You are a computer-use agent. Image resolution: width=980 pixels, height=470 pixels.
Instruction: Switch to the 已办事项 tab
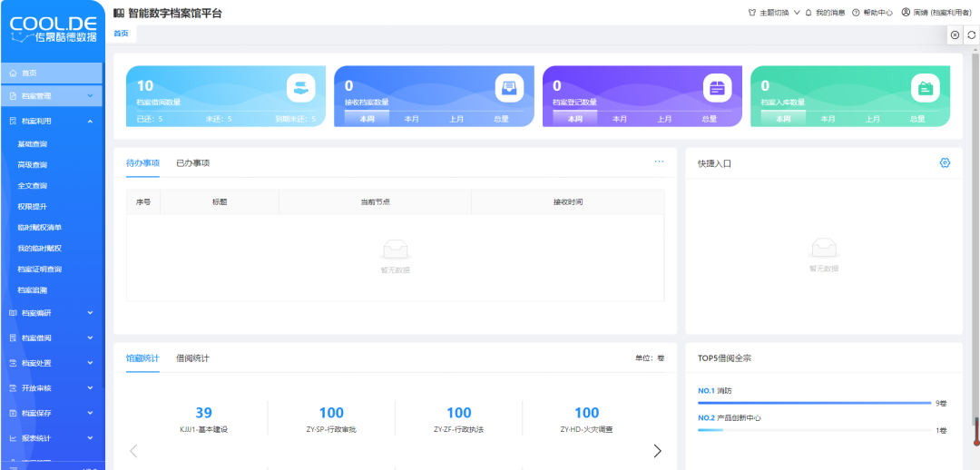coord(192,163)
